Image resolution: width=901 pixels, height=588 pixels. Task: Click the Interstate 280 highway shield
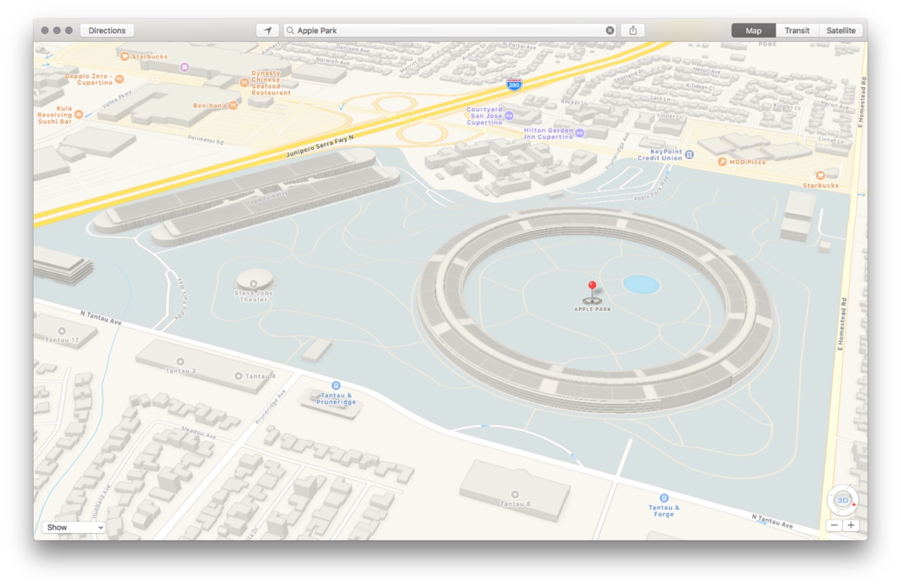point(514,85)
